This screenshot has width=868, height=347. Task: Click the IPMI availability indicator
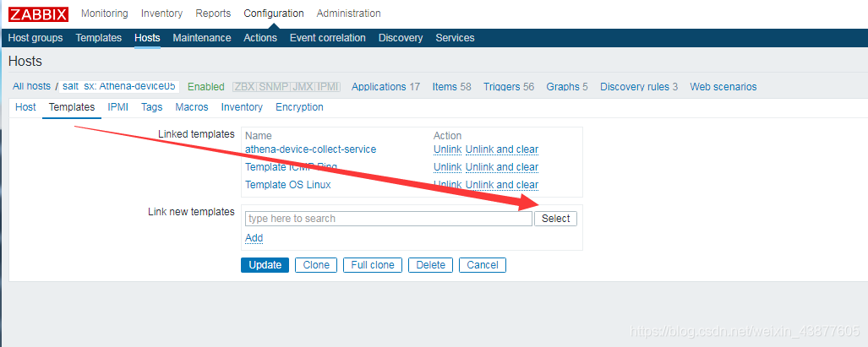click(327, 87)
